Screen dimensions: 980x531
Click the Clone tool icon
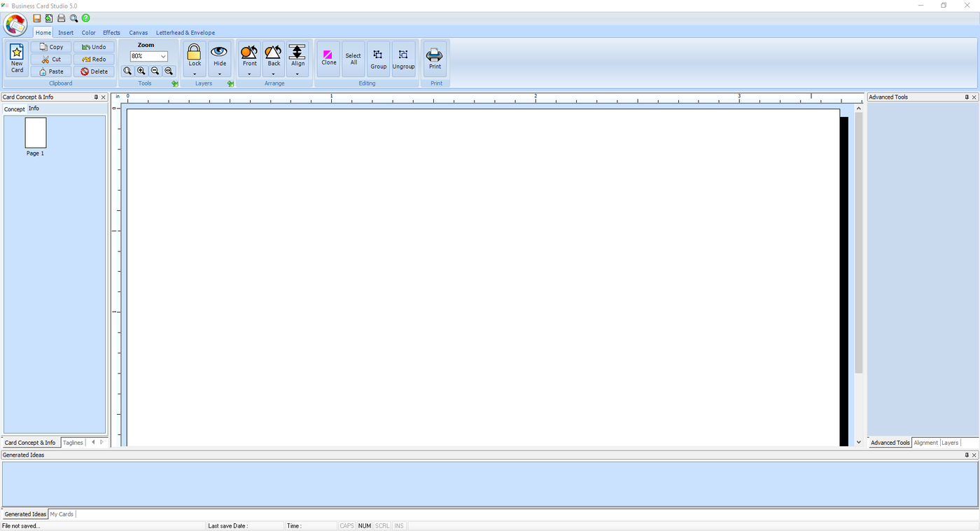(x=328, y=54)
